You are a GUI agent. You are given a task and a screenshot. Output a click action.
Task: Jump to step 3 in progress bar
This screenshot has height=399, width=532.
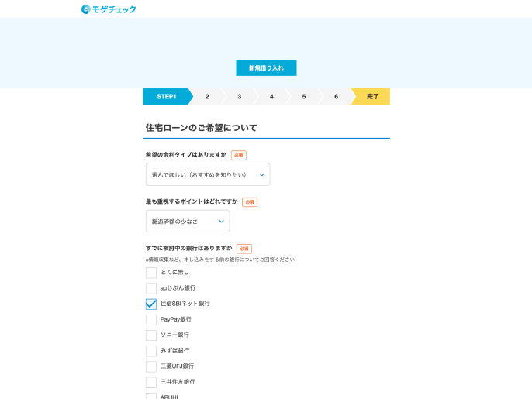click(x=240, y=97)
